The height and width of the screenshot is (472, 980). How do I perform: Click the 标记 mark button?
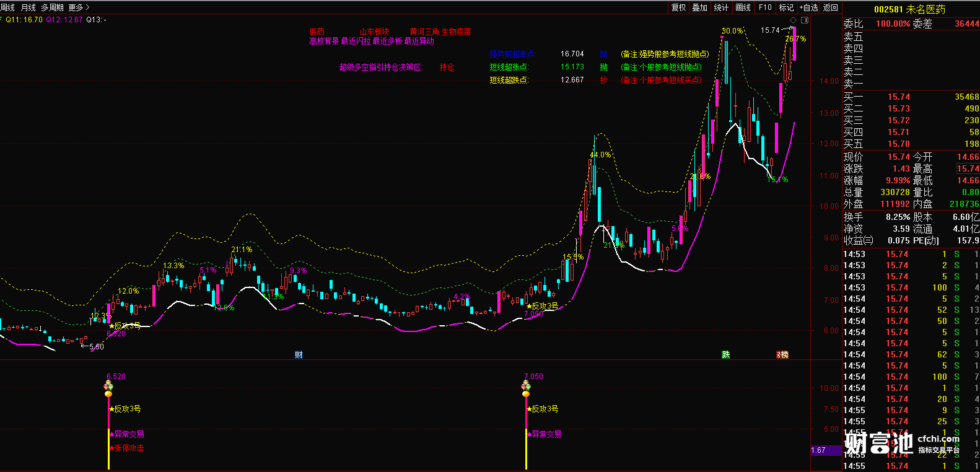point(786,7)
